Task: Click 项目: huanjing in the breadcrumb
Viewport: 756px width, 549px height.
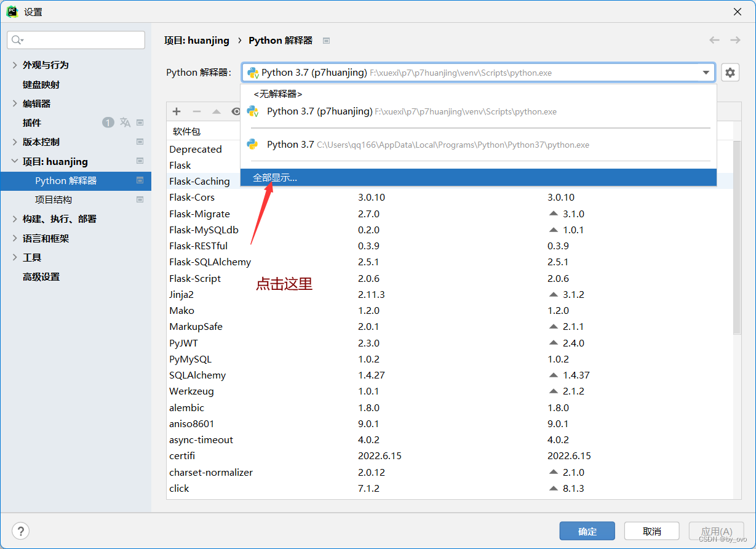Action: tap(197, 41)
